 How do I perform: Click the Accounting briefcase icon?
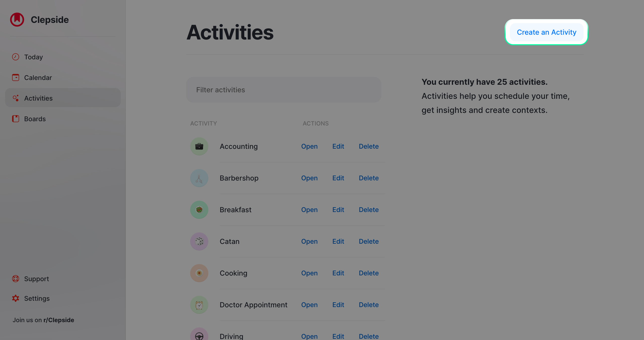tap(199, 146)
